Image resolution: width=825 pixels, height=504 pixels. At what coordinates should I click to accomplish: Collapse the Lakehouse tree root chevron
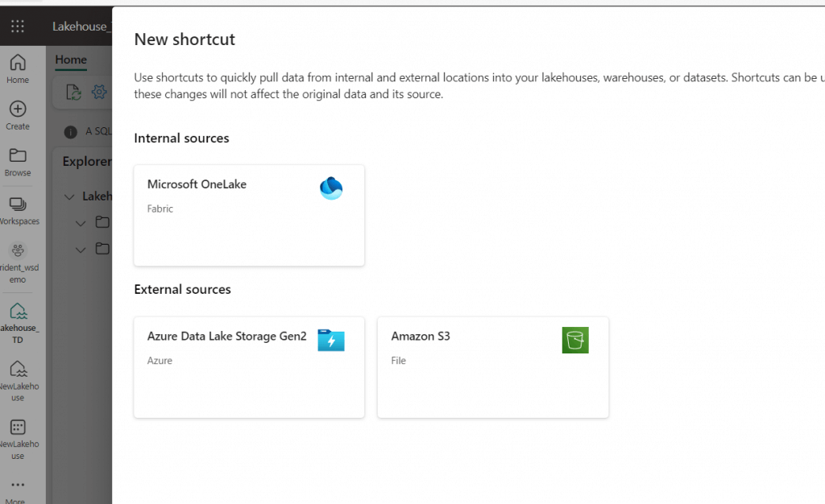69,197
